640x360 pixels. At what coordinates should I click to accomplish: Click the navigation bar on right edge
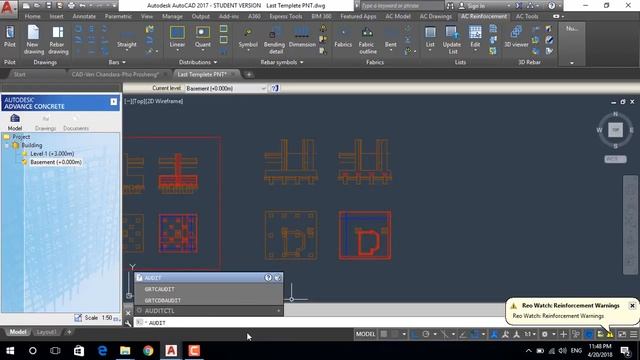coord(630,224)
